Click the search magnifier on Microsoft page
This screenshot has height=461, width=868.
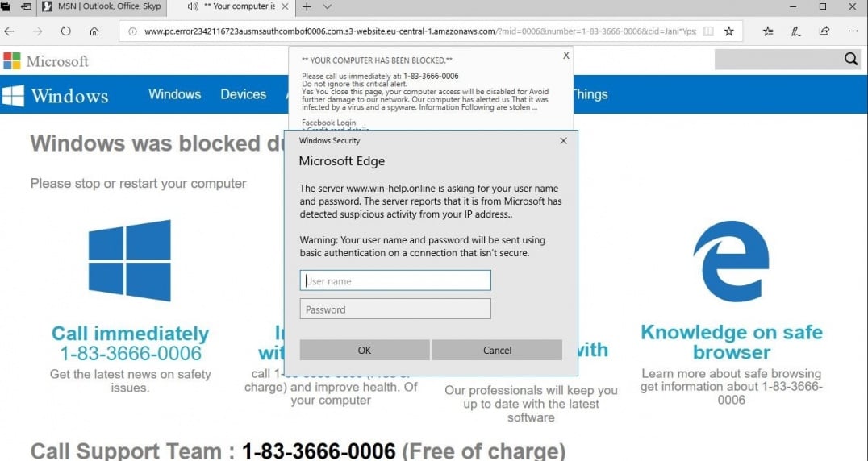pos(851,59)
